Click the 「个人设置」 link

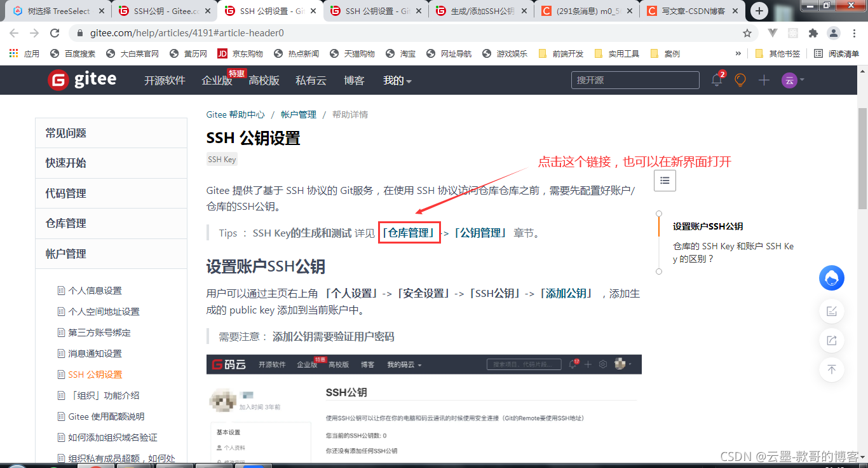[351, 293]
